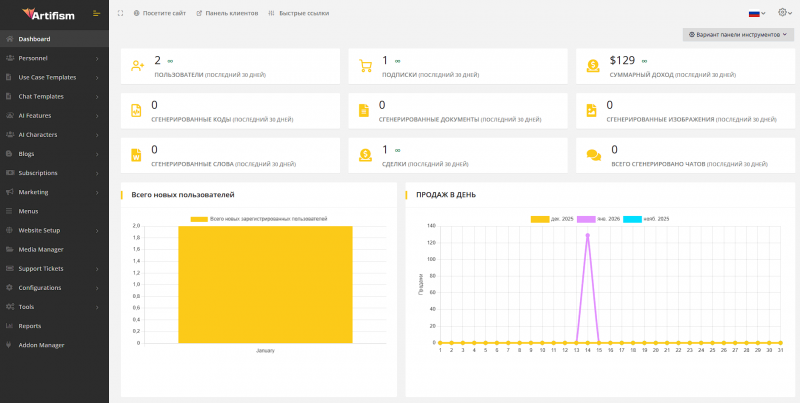Image resolution: width=800 pixels, height=403 pixels.
Task: Open the settings gear in top right
Action: [x=785, y=13]
